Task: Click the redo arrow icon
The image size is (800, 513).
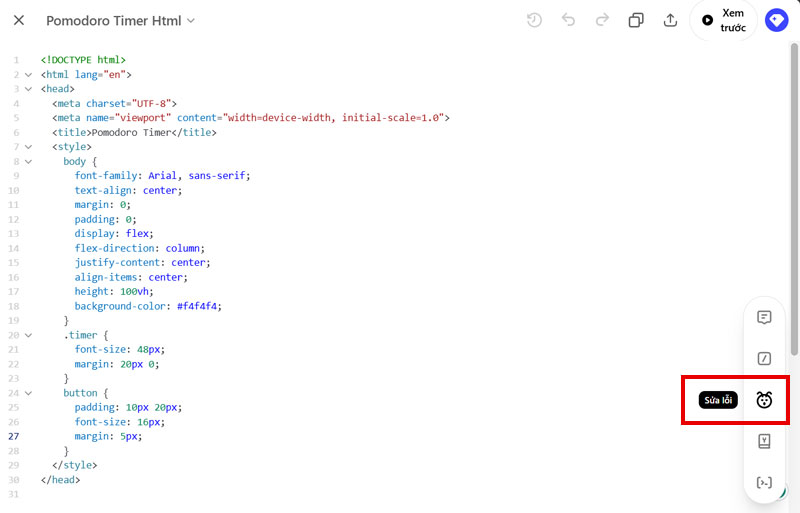Action: (x=602, y=20)
